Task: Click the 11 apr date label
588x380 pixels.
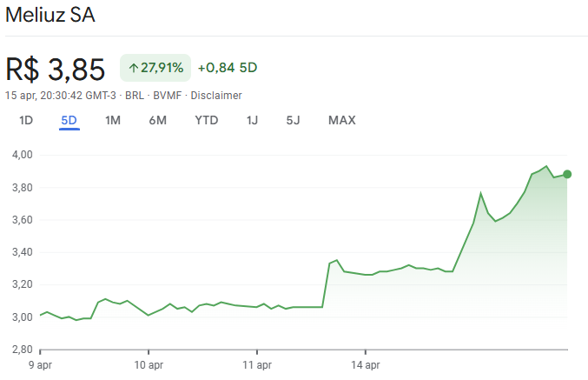Action: point(257,365)
